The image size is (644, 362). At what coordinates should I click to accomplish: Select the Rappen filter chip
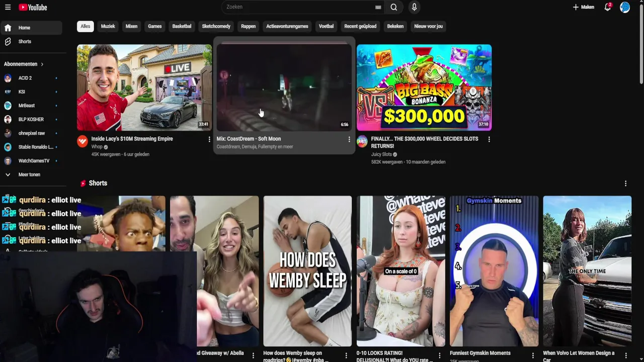pyautogui.click(x=248, y=26)
